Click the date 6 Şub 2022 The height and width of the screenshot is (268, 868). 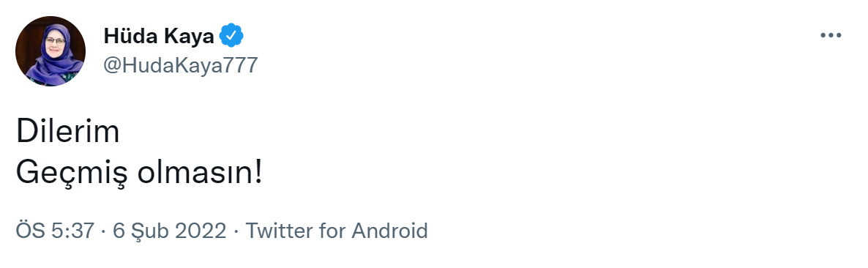pyautogui.click(x=170, y=231)
